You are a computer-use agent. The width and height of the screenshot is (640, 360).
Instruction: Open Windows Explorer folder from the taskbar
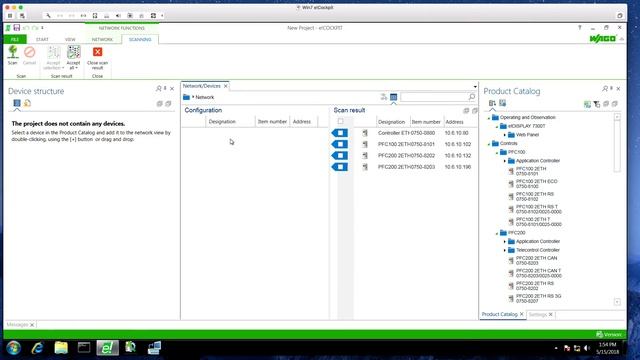61,348
